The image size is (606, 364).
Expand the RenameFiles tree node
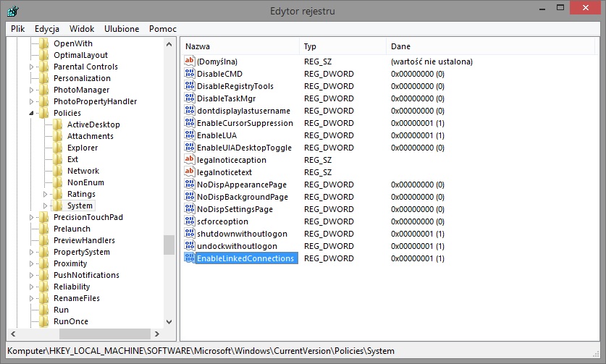pos(31,298)
